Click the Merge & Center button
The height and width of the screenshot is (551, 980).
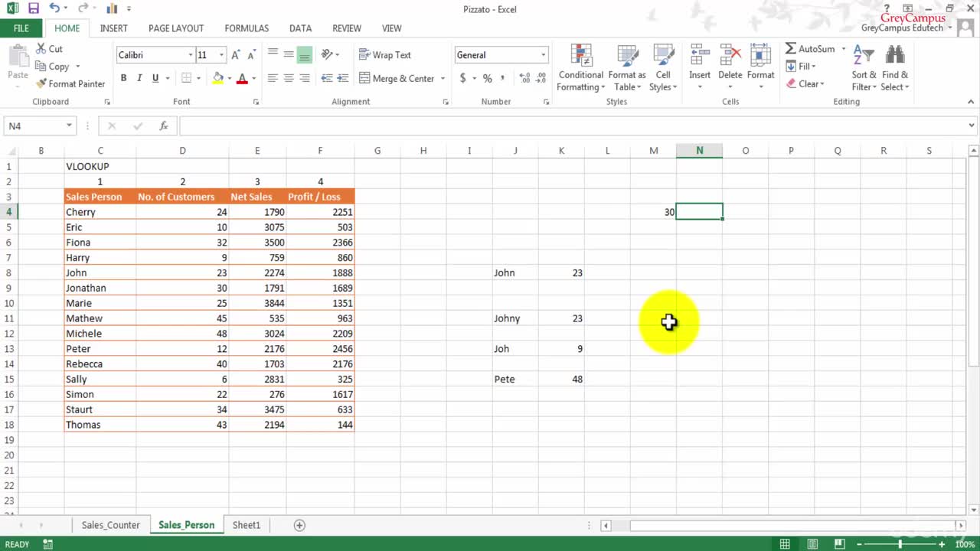click(397, 79)
